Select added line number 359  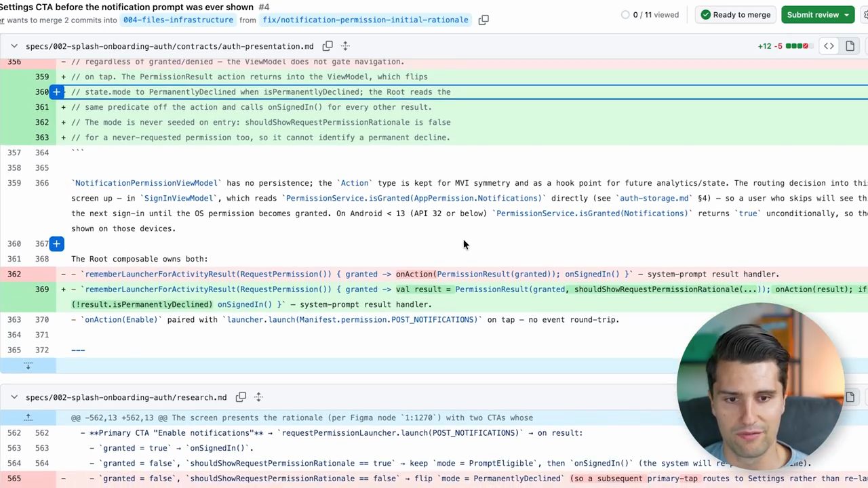tap(42, 77)
